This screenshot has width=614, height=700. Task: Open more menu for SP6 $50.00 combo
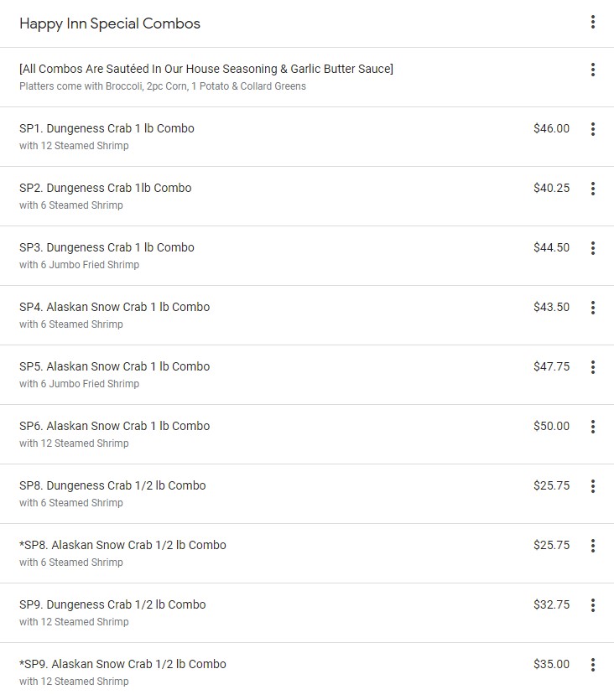point(593,427)
